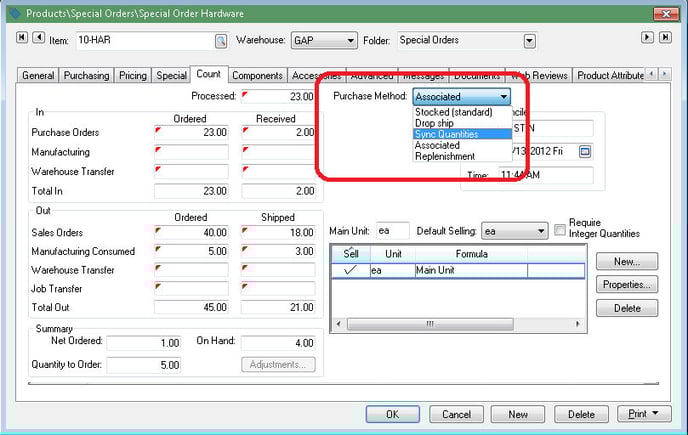Go to the next item record
This screenshot has width=688, height=435.
(x=649, y=37)
